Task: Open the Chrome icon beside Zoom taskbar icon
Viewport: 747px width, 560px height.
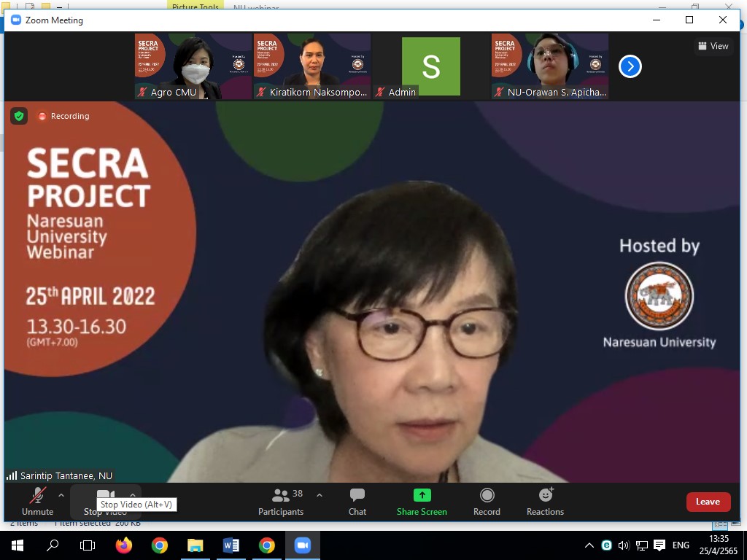Action: click(267, 545)
